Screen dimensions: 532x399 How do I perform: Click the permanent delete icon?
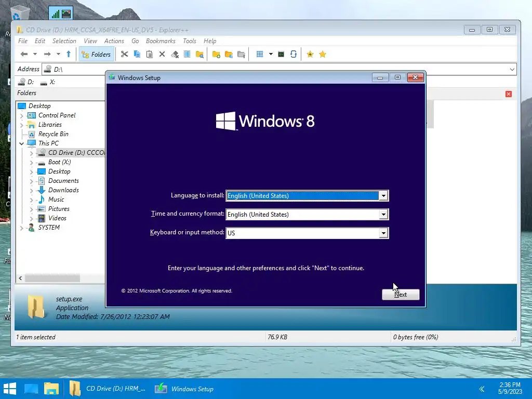[175, 54]
